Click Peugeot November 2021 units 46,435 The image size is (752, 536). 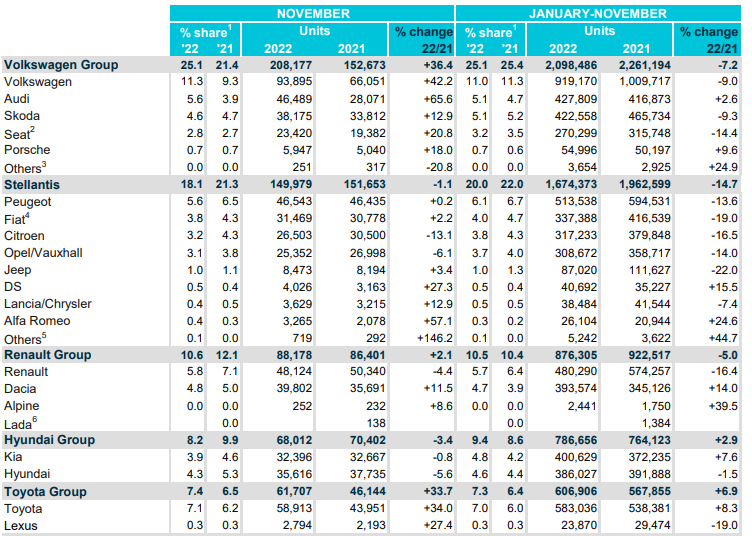pos(368,201)
